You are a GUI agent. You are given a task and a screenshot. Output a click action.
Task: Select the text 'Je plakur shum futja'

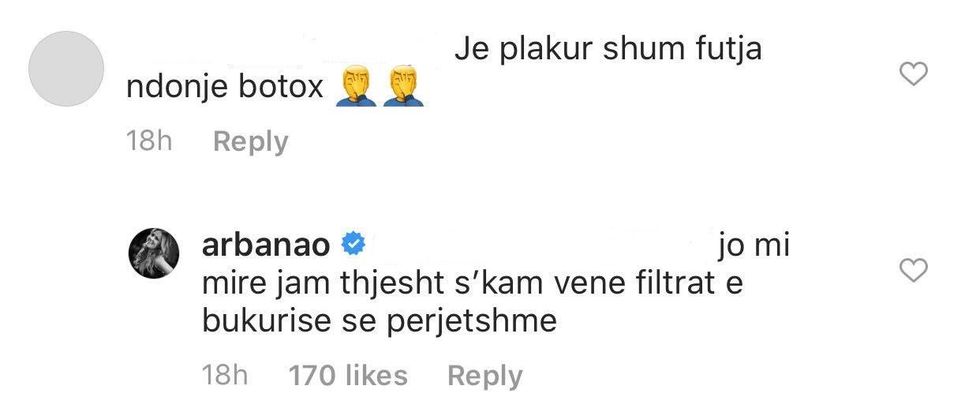click(608, 49)
